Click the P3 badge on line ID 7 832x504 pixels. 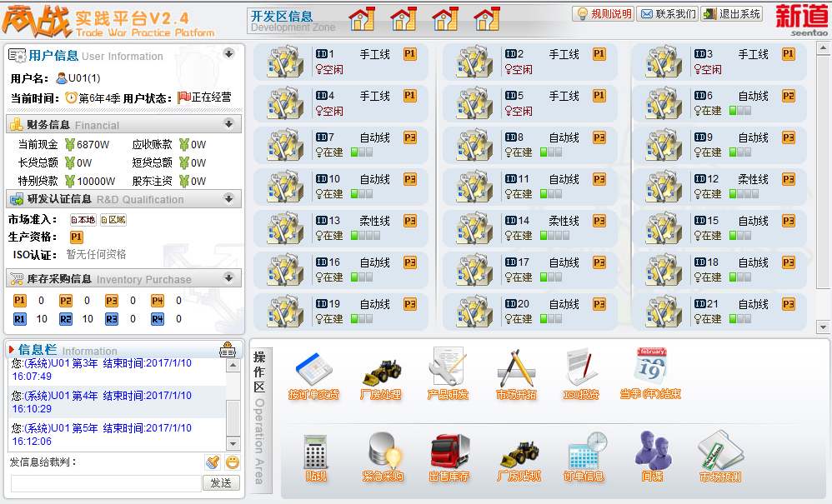point(409,137)
